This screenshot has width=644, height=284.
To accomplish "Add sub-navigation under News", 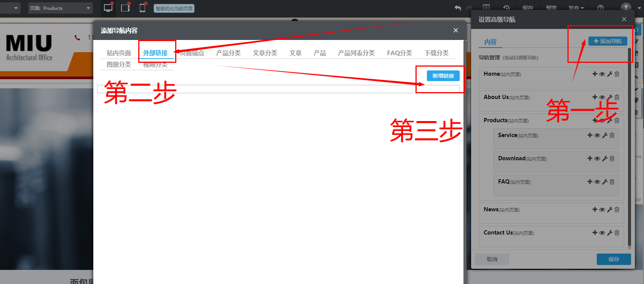I will (595, 209).
